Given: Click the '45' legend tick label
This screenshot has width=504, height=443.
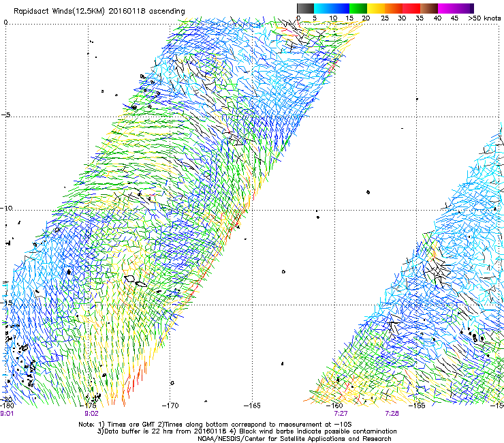Looking at the screenshot, I should click(x=454, y=18).
